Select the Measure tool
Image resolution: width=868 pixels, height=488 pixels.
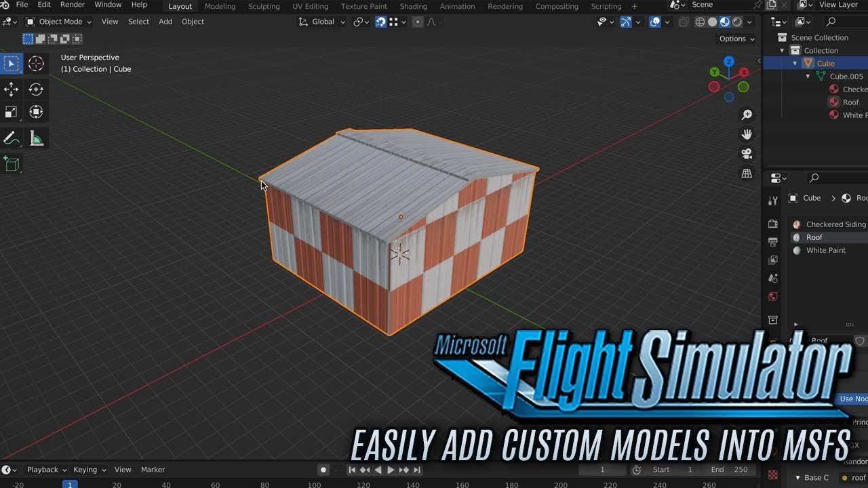coord(36,139)
